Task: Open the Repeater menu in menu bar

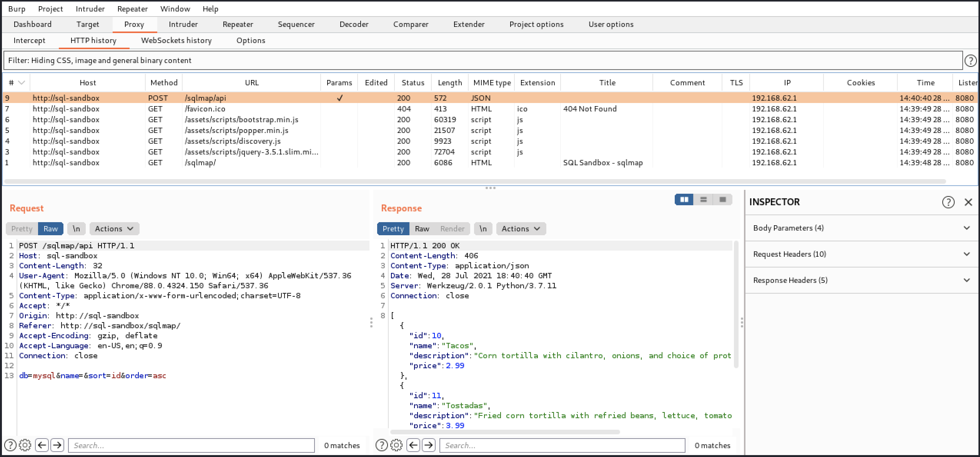Action: click(132, 9)
